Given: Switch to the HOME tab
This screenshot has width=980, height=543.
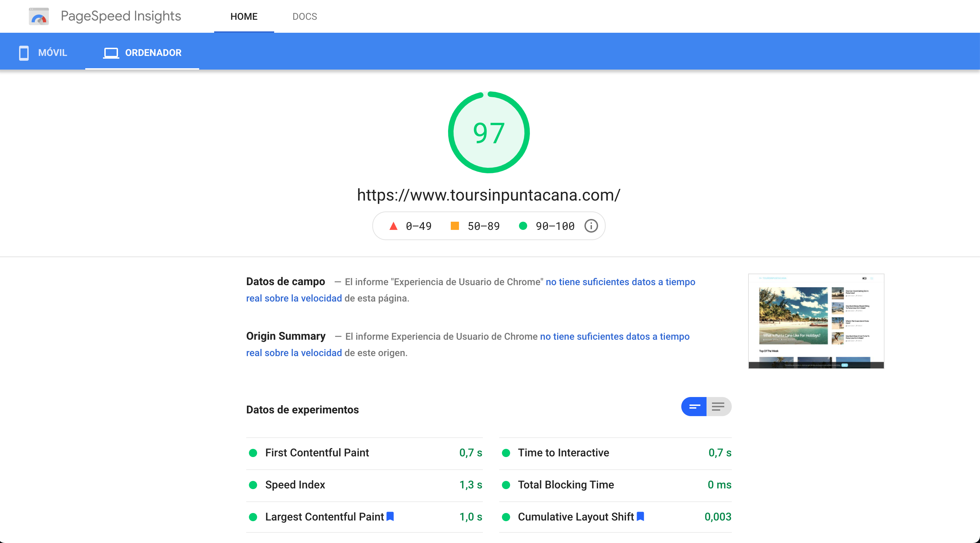Looking at the screenshot, I should [x=244, y=16].
